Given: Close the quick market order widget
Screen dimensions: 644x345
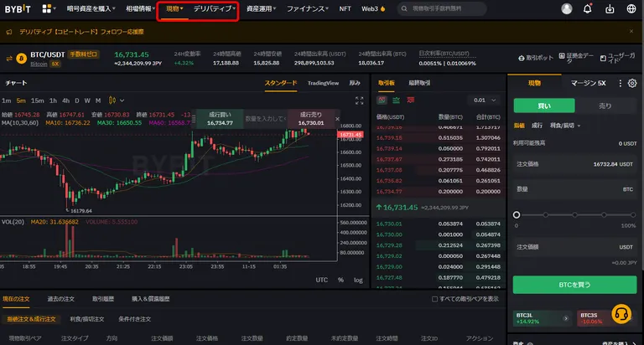Looking at the screenshot, I should tap(337, 119).
